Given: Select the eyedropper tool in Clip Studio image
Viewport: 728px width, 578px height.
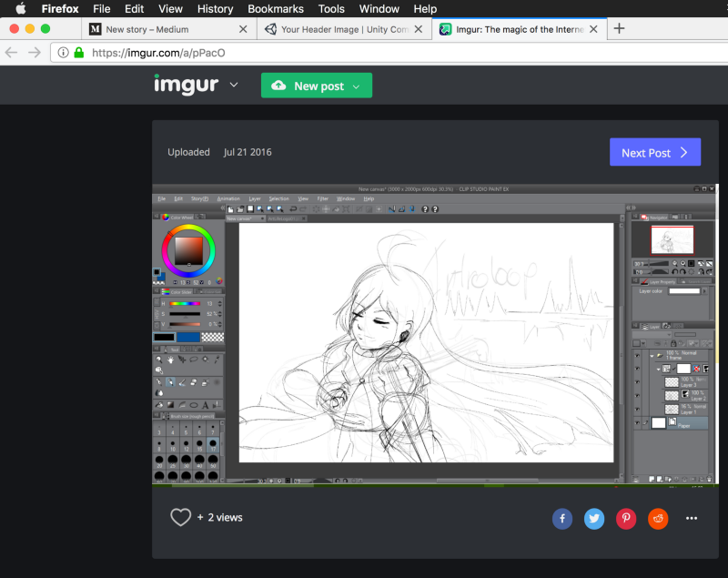Looking at the screenshot, I should click(217, 360).
